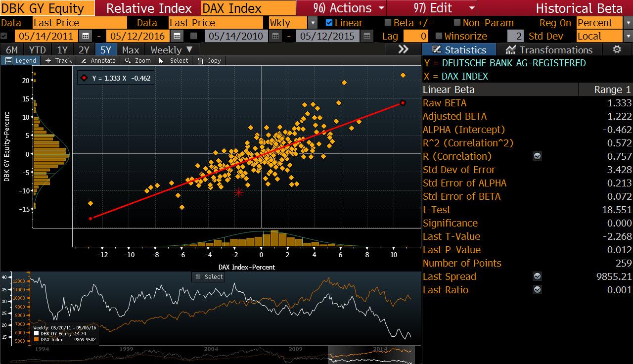Select the YTD range tab
Screen dimensions: 633x364
pos(38,50)
